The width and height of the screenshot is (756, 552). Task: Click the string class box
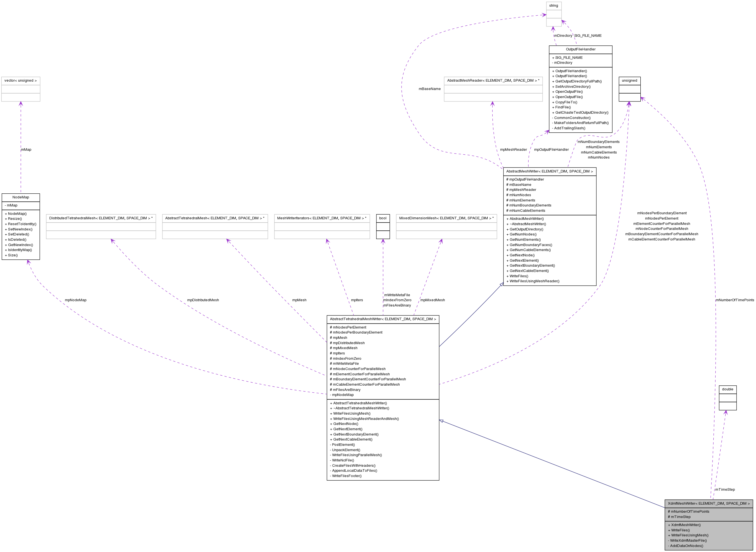coord(553,5)
